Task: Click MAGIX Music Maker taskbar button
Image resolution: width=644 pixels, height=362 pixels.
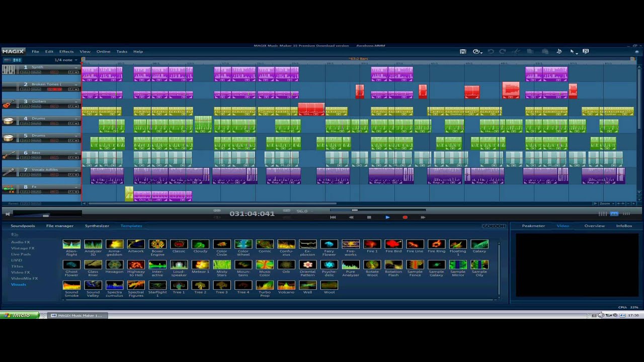Action: point(77,315)
